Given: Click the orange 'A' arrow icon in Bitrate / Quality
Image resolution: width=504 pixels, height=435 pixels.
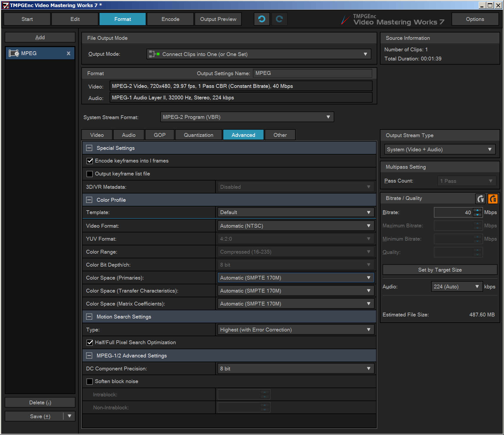Looking at the screenshot, I should [x=493, y=199].
